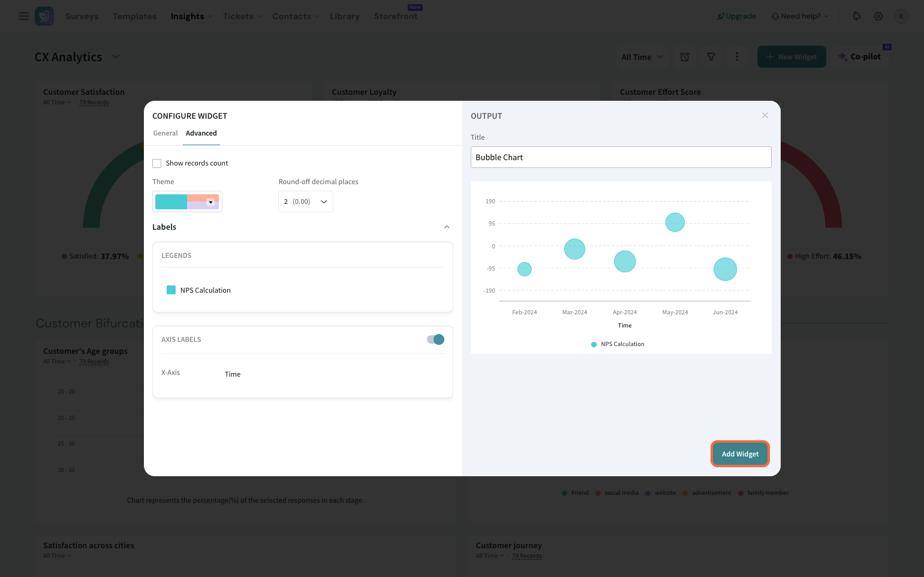This screenshot has height=577, width=924.
Task: Open the All Time date range dropdown
Action: [642, 57]
